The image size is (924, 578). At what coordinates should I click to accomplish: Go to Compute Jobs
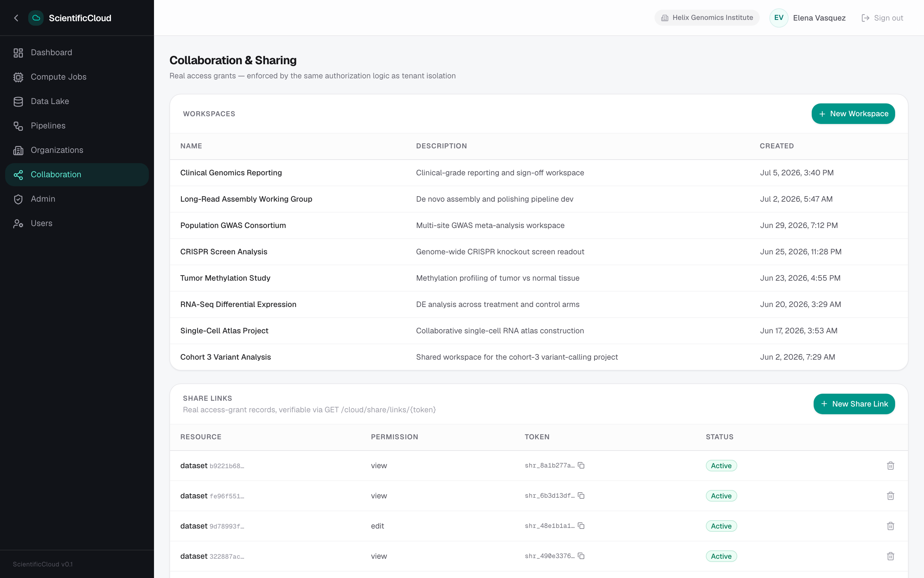77,77
